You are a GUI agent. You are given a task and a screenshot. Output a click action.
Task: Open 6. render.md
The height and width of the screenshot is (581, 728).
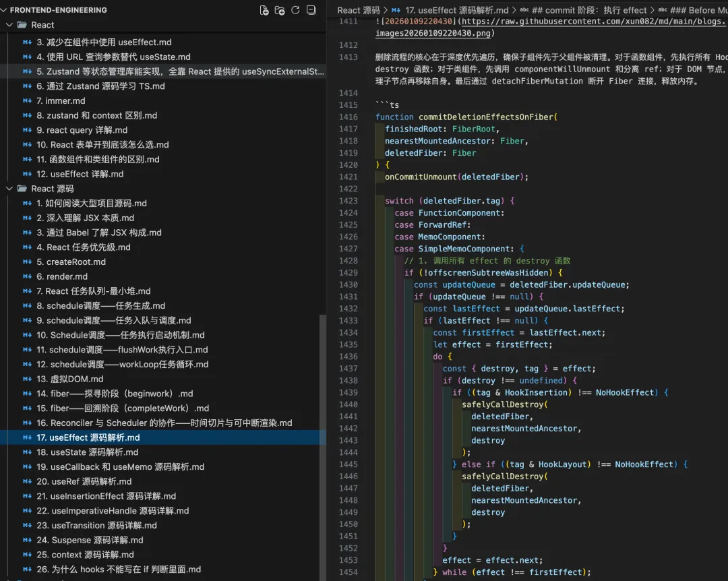point(163,276)
